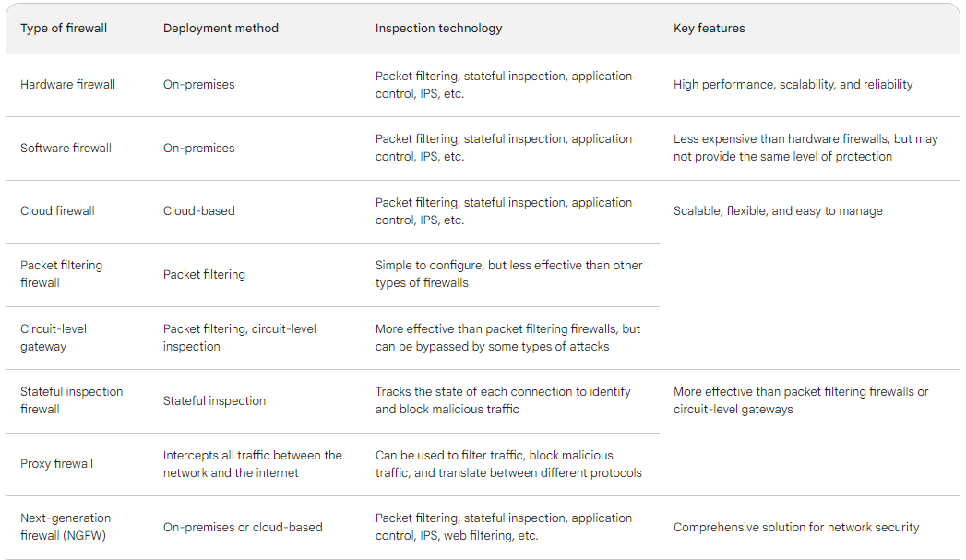Select the "On-premises or cloud-based" cell
The image size is (966, 560).
[x=243, y=528]
